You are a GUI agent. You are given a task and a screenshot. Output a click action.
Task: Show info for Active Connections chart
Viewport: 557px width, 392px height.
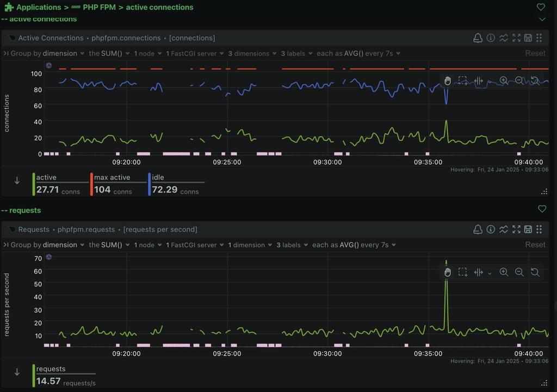(x=491, y=38)
